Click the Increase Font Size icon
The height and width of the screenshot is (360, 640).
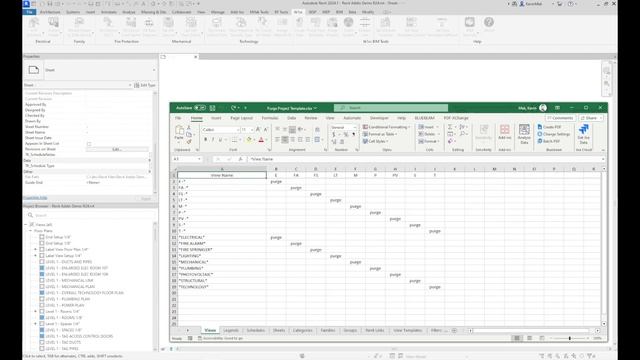(258, 129)
